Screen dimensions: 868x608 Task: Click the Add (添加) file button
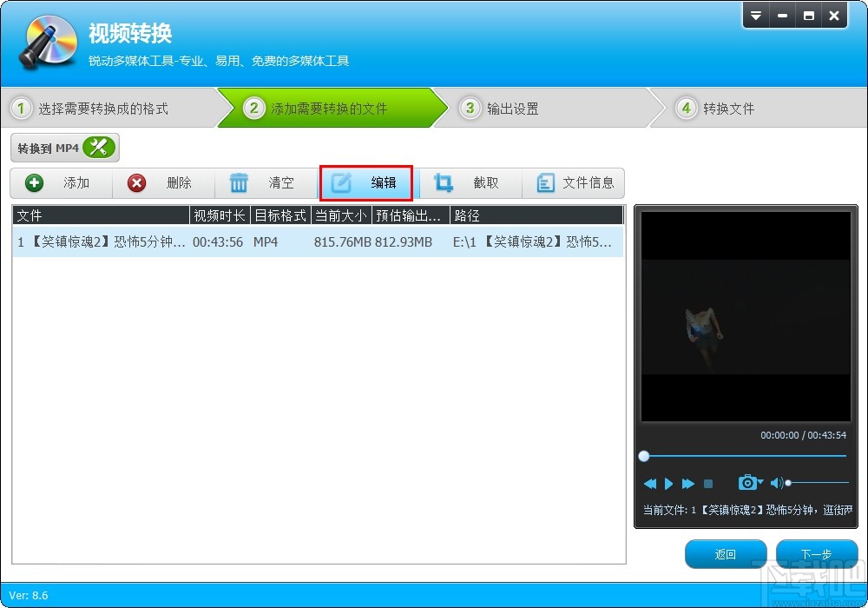[61, 182]
